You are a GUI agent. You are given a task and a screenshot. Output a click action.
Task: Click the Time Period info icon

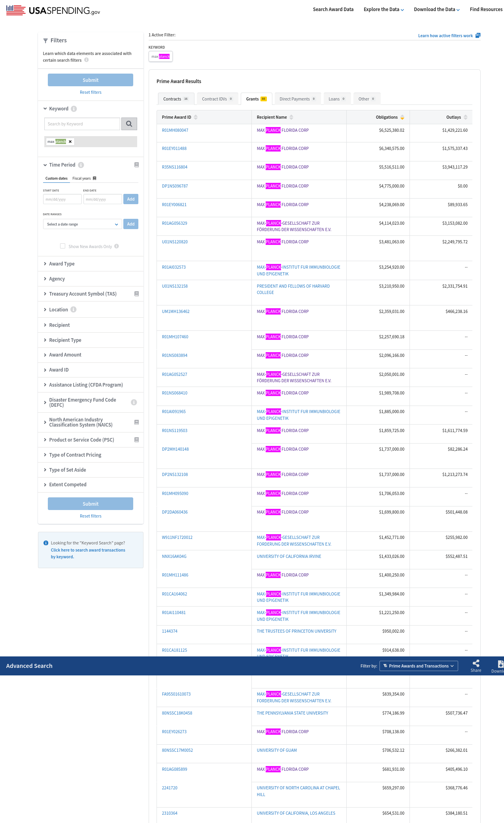[x=81, y=165]
